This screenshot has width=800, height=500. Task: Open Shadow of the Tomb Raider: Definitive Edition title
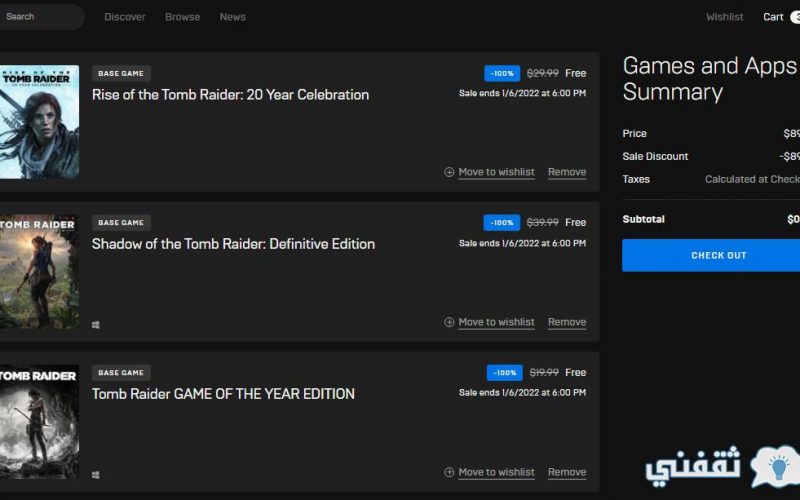pos(233,244)
